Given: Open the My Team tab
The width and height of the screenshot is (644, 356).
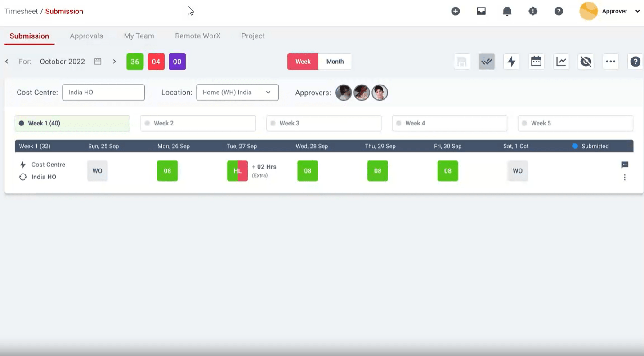Looking at the screenshot, I should pos(139,36).
